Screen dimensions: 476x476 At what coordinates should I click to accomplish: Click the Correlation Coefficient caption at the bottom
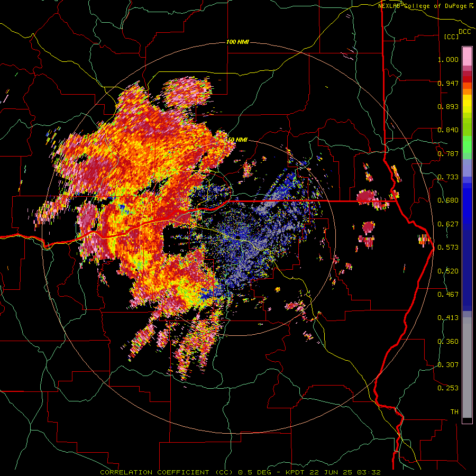coord(241,472)
